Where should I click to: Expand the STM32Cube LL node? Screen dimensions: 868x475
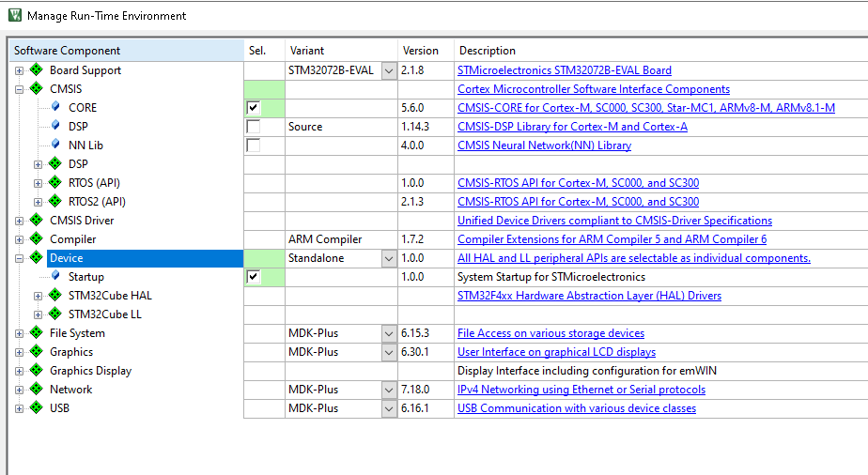click(38, 315)
